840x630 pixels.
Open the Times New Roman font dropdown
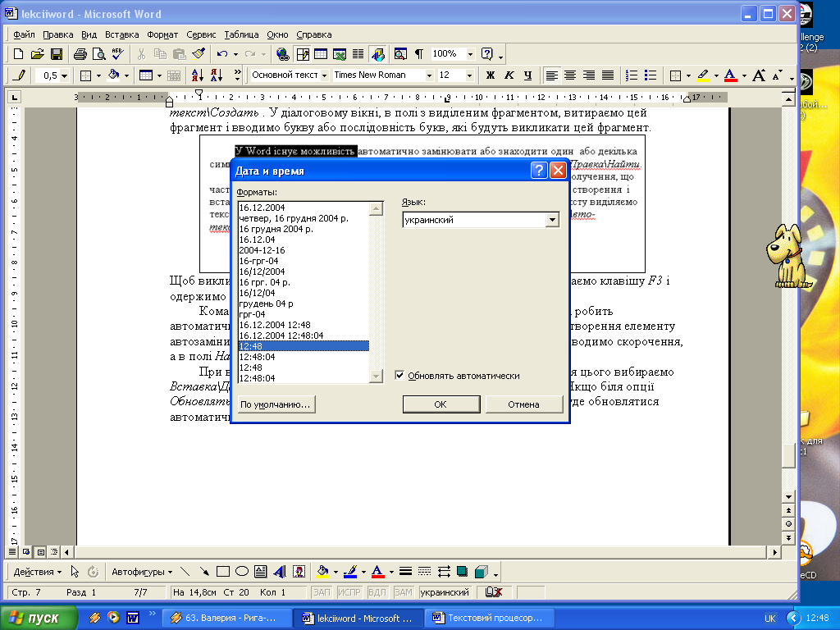(428, 75)
